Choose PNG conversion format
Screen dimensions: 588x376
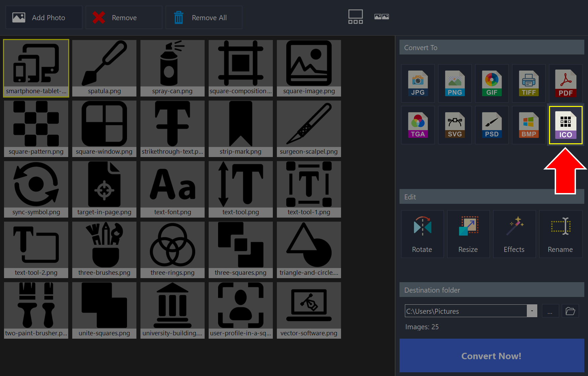click(x=455, y=83)
